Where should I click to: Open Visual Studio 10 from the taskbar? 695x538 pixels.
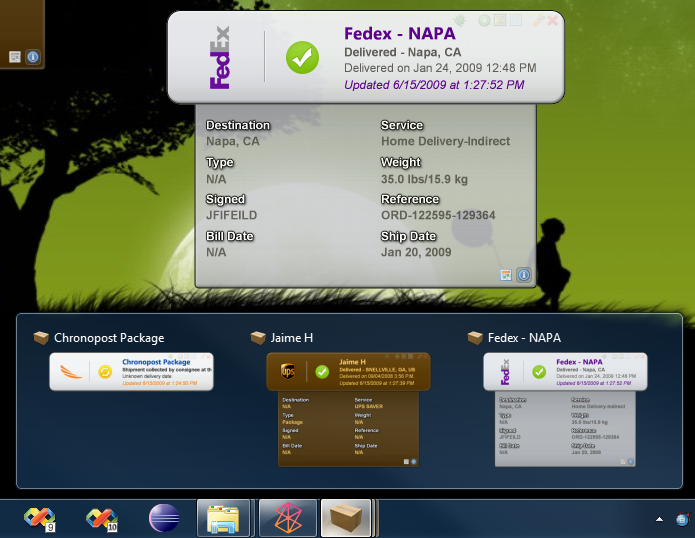pyautogui.click(x=102, y=518)
